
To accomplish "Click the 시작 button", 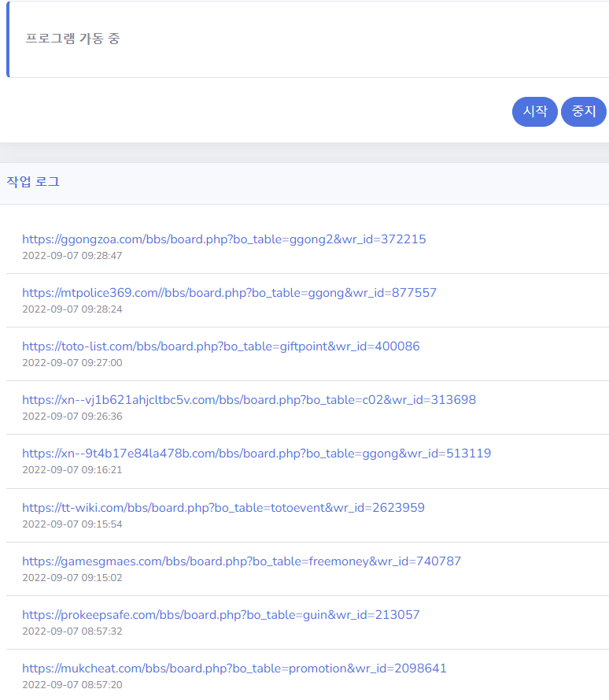I will [x=535, y=112].
